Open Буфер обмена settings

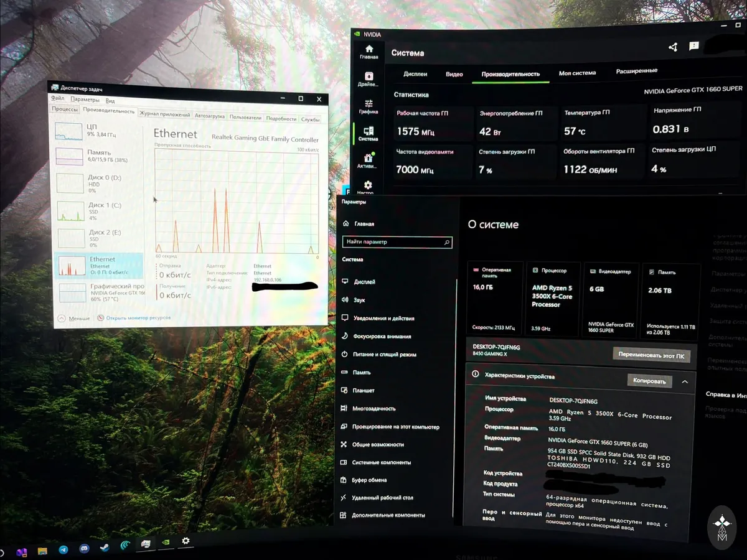click(364, 480)
